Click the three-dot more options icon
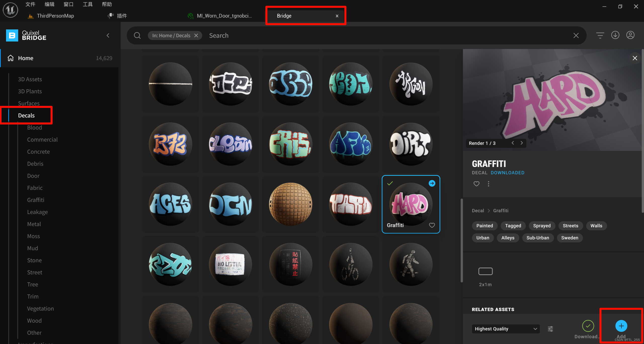This screenshot has width=644, height=344. click(x=489, y=184)
